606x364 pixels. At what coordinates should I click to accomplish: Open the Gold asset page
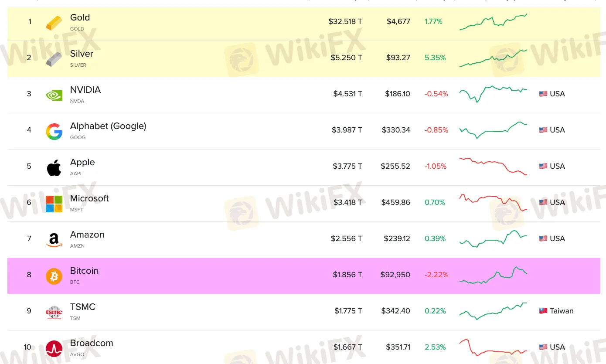tap(80, 17)
